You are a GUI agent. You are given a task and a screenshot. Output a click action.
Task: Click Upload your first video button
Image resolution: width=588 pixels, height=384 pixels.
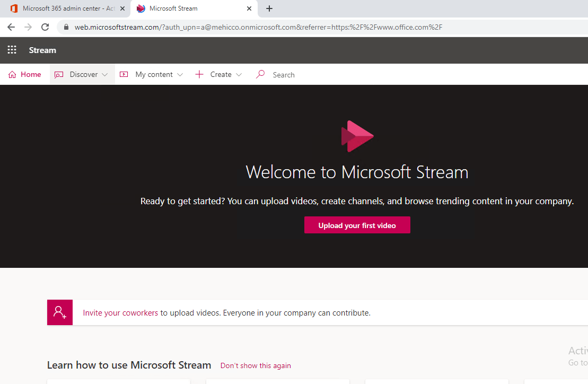[357, 225]
